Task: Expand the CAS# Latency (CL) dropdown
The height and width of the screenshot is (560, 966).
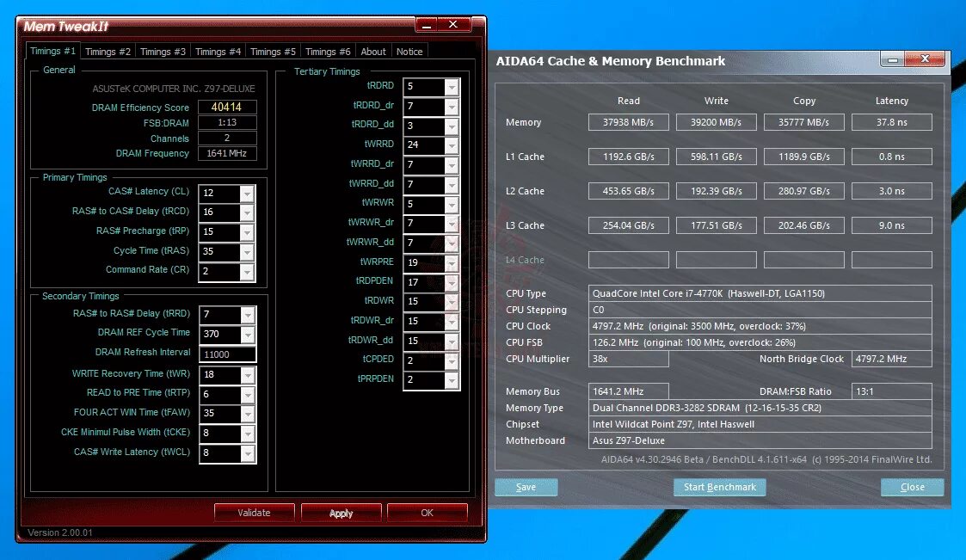Action: [x=247, y=194]
